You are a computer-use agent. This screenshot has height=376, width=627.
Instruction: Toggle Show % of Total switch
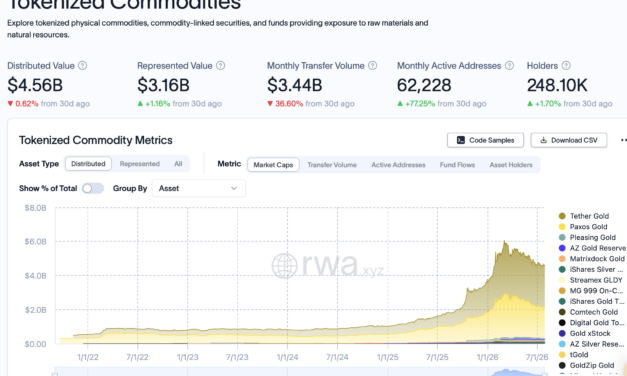[93, 188]
